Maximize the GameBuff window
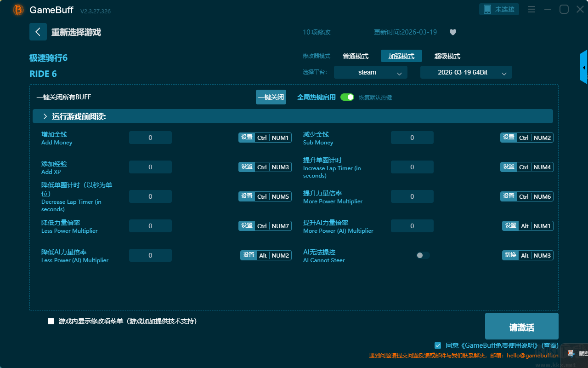 pyautogui.click(x=564, y=9)
